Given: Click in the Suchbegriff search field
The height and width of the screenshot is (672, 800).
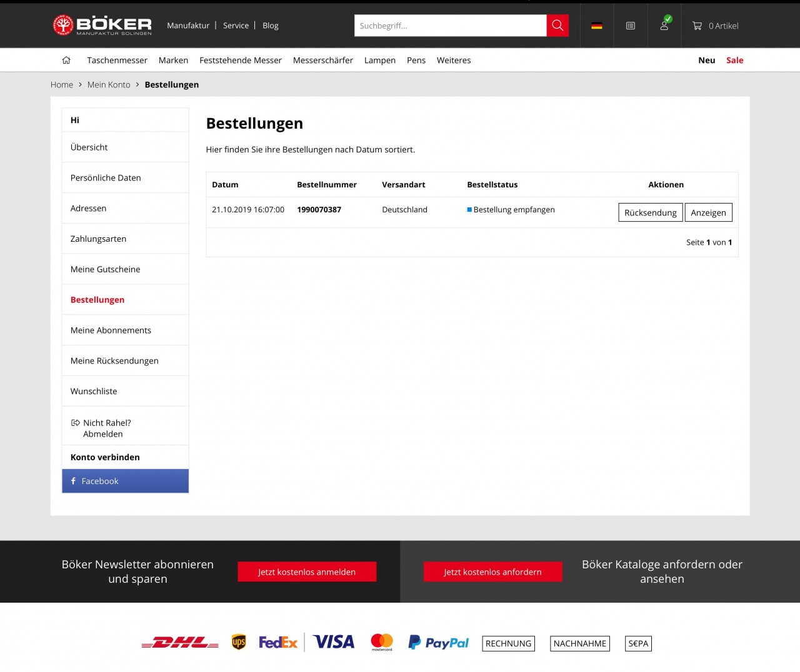Looking at the screenshot, I should [x=450, y=26].
